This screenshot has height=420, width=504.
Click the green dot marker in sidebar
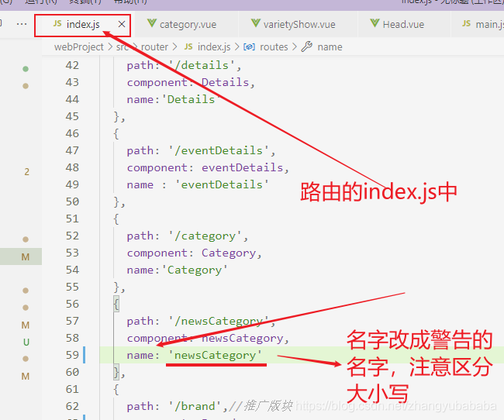pos(26,69)
